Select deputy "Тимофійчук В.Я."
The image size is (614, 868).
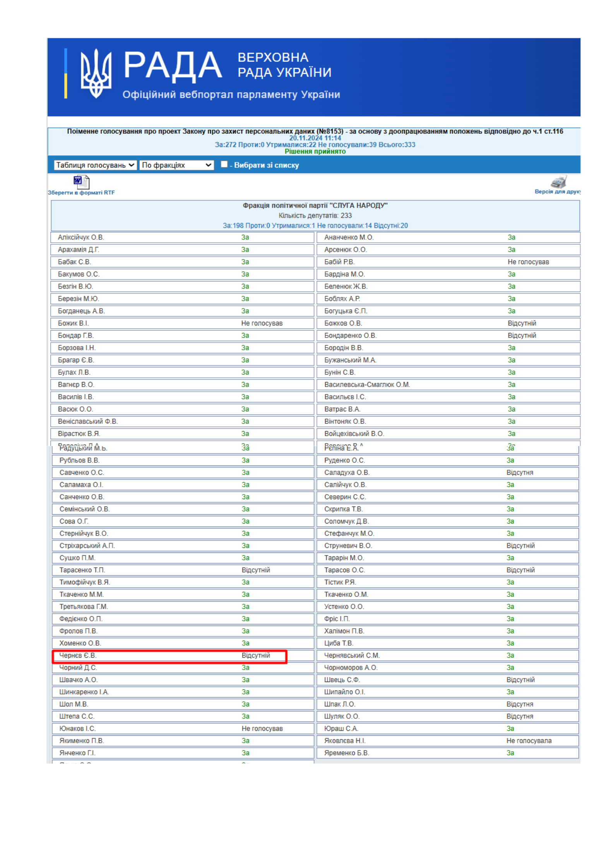(85, 582)
